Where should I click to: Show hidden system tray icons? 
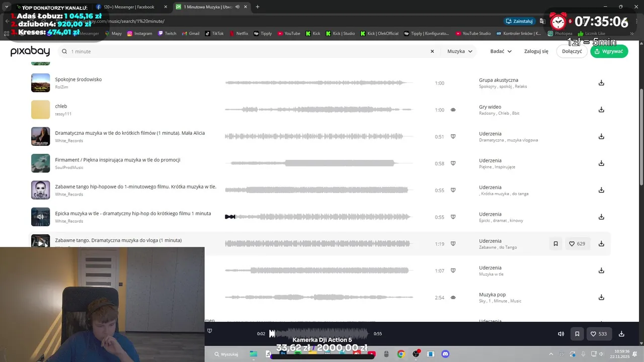pyautogui.click(x=551, y=354)
